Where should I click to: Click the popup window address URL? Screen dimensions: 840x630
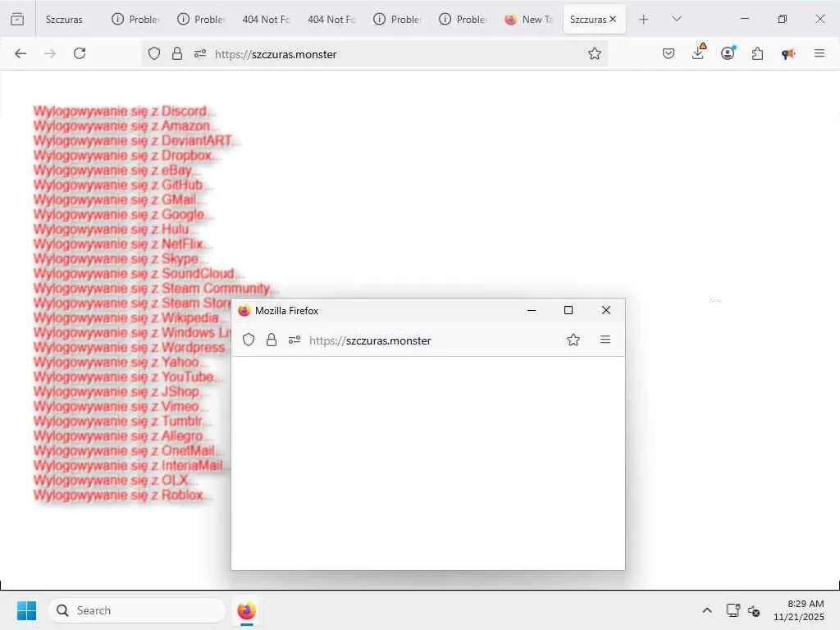point(370,340)
